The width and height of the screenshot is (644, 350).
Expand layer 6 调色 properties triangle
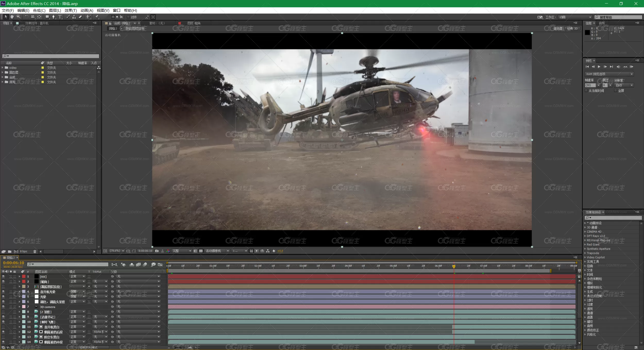pos(19,302)
